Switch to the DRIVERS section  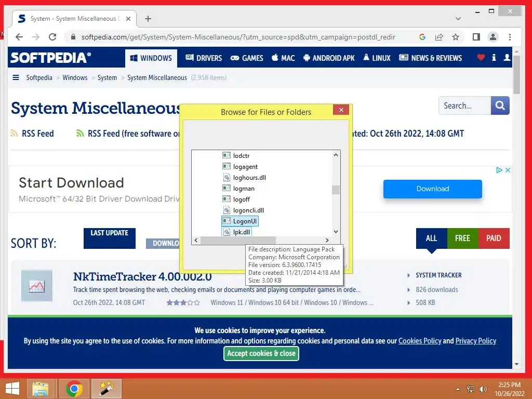pyautogui.click(x=204, y=58)
